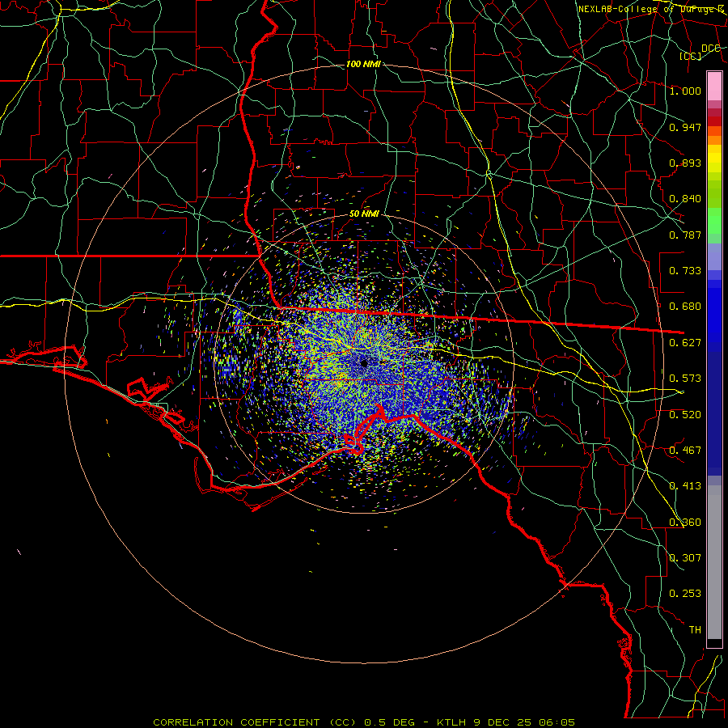The height and width of the screenshot is (728, 728).
Task: Click the "0.467" scale label
Action: tap(685, 451)
